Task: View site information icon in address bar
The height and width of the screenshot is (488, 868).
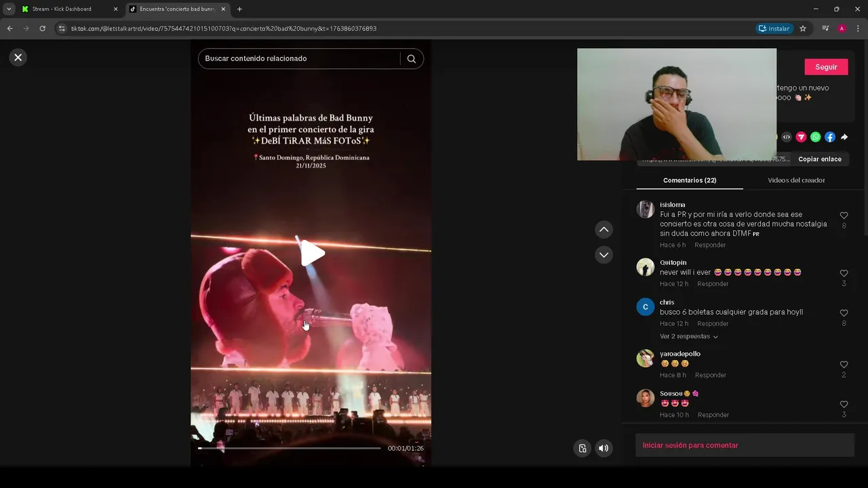Action: 62,28
